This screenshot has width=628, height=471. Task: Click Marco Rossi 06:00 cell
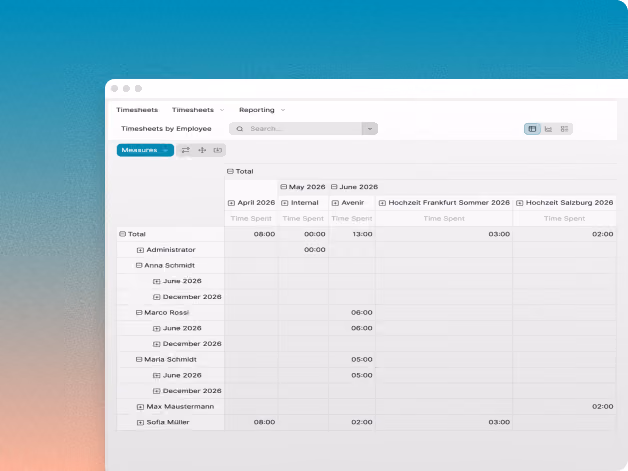pos(352,312)
